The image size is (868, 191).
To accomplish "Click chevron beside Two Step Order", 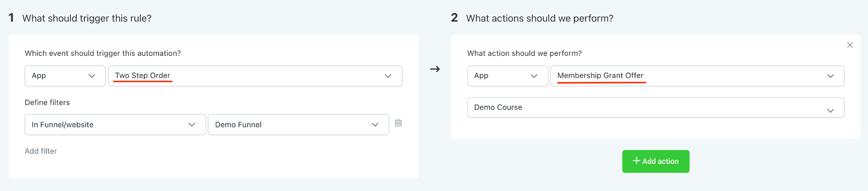I will (x=388, y=76).
